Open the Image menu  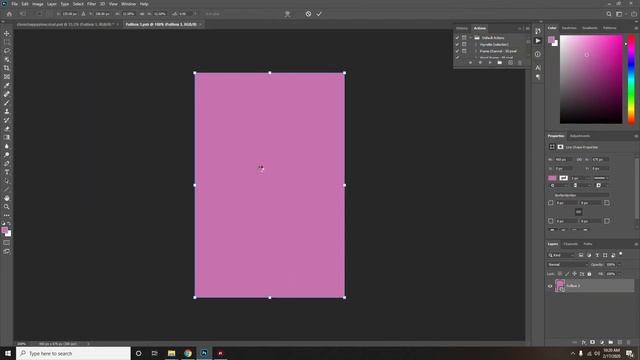click(38, 4)
